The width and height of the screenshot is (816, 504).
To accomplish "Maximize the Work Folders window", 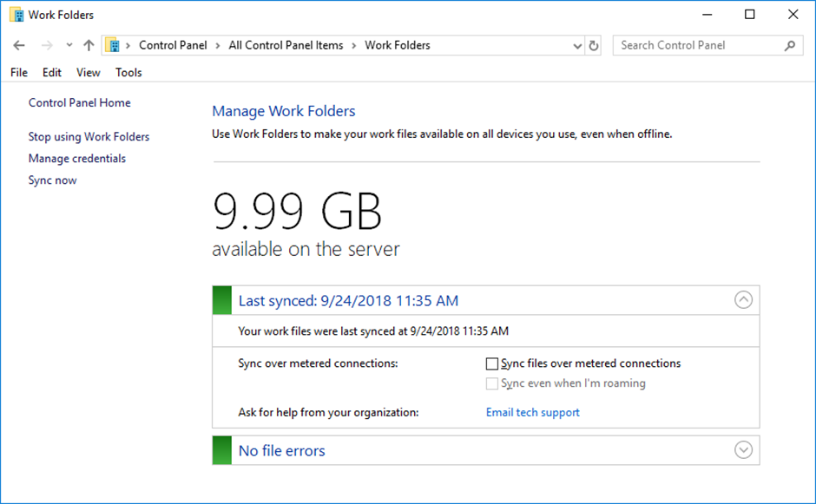I will click(x=749, y=15).
